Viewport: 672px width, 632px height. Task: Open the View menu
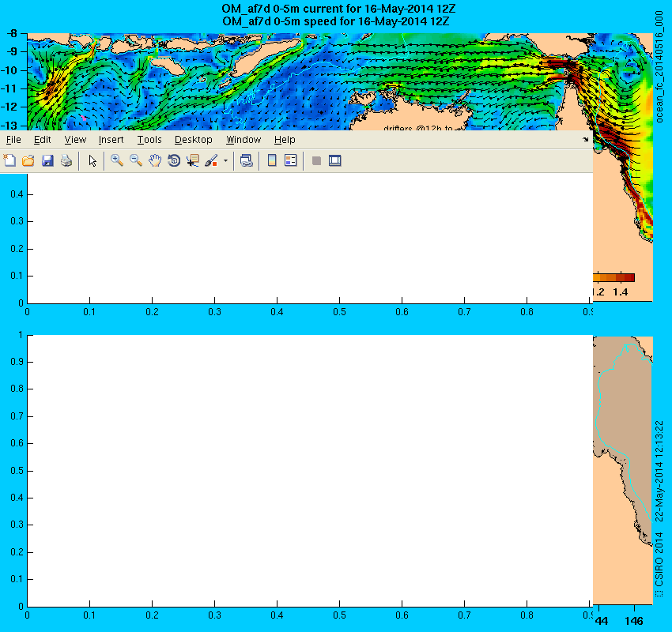pyautogui.click(x=75, y=140)
